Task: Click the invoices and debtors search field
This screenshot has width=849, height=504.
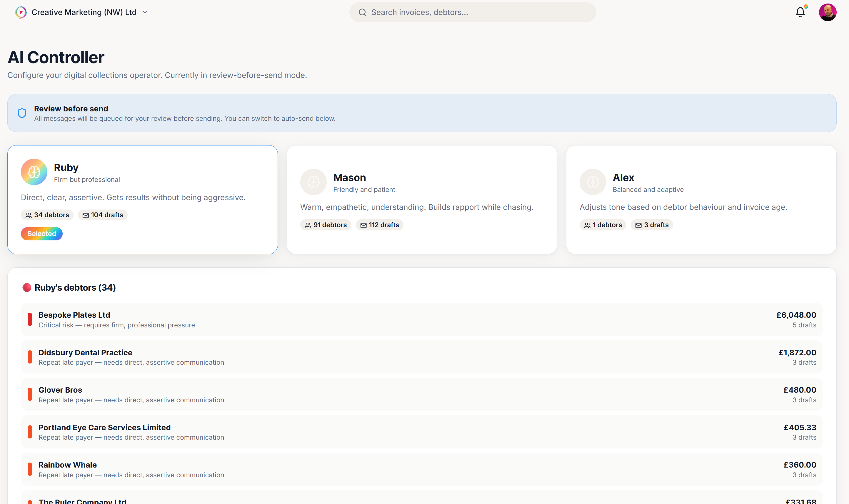Action: tap(472, 12)
